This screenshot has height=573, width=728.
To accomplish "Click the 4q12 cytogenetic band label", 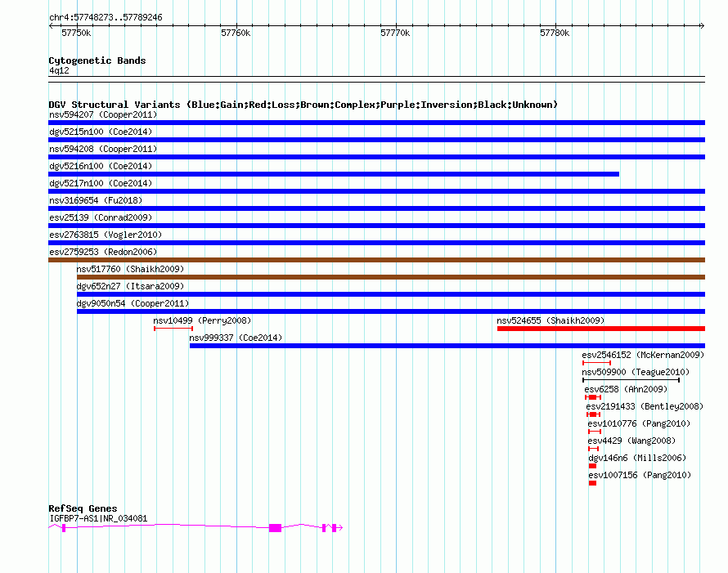I will (59, 70).
